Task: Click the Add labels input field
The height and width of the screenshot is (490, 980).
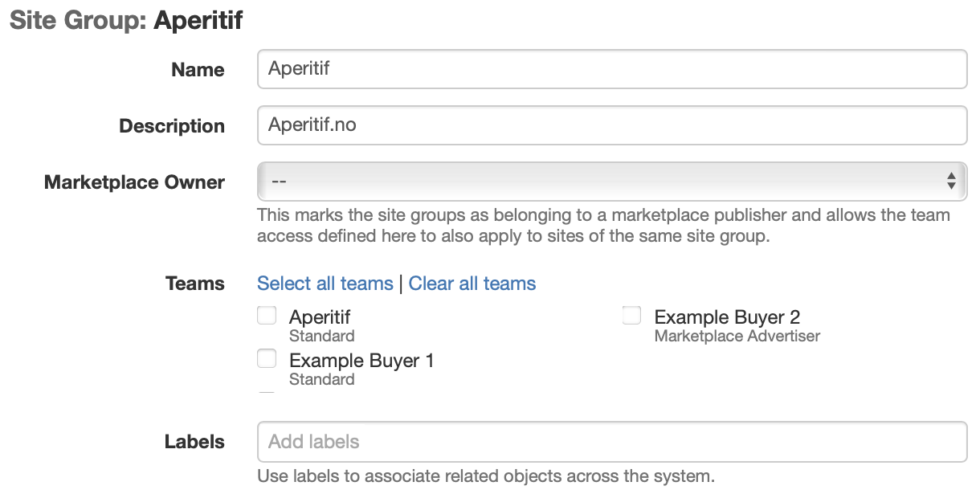Action: coord(611,442)
